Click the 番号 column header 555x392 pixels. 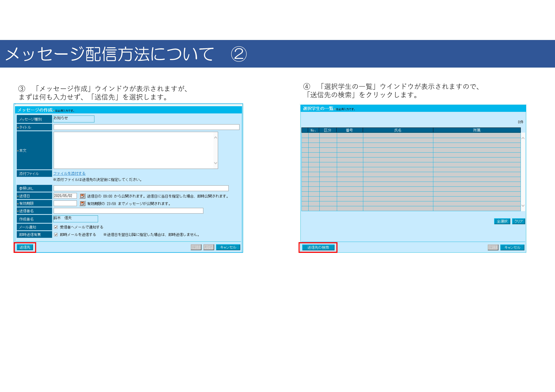[350, 130]
